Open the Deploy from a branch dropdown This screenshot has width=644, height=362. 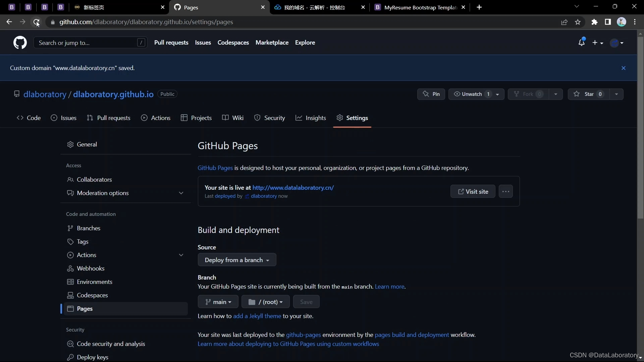[237, 260]
